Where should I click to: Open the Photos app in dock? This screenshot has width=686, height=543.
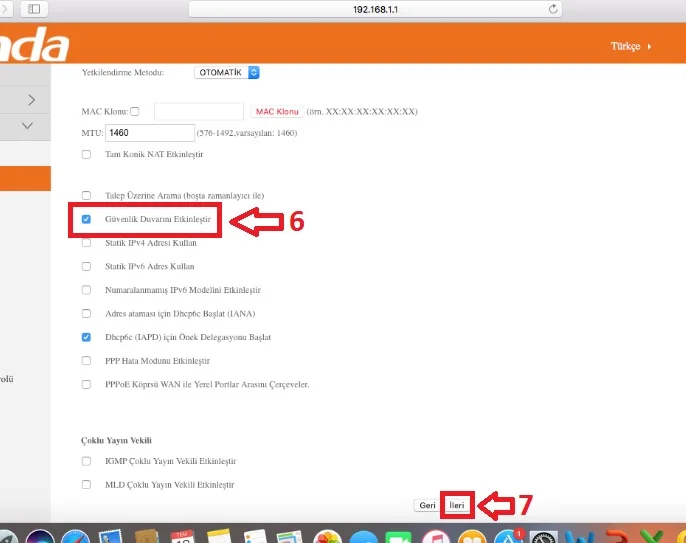(x=327, y=537)
